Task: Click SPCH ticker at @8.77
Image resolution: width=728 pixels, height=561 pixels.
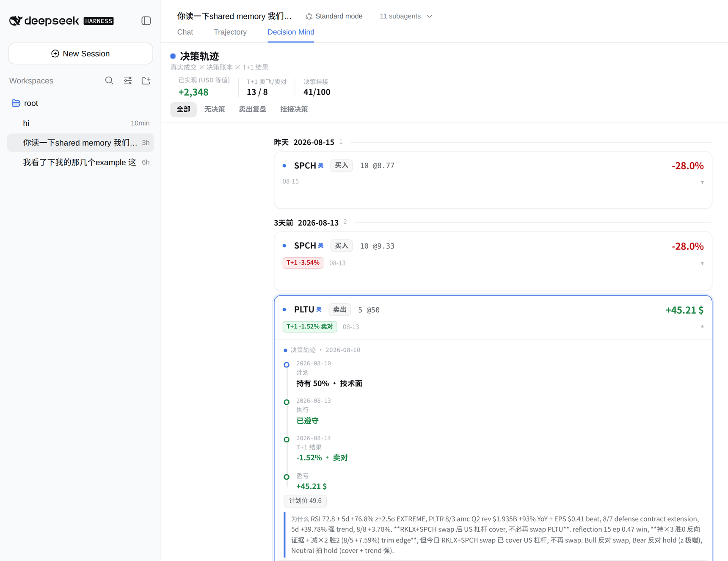Action: point(305,166)
